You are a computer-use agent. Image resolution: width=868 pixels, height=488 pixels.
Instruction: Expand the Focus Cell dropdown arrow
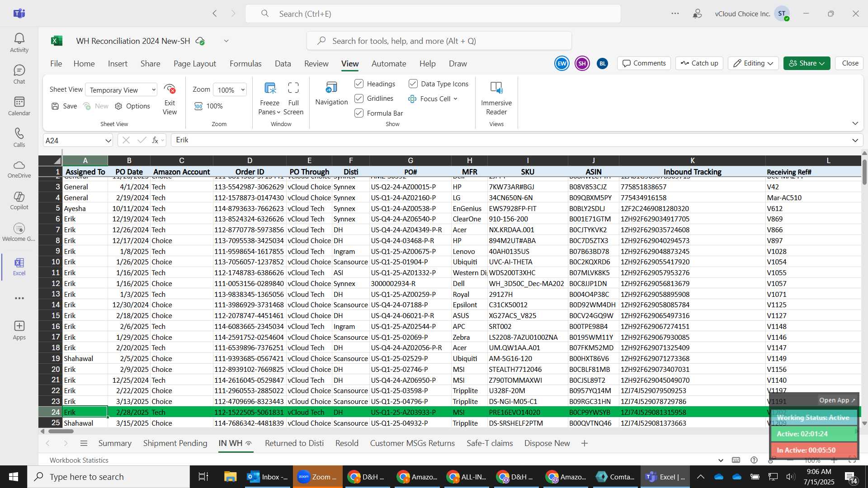455,99
